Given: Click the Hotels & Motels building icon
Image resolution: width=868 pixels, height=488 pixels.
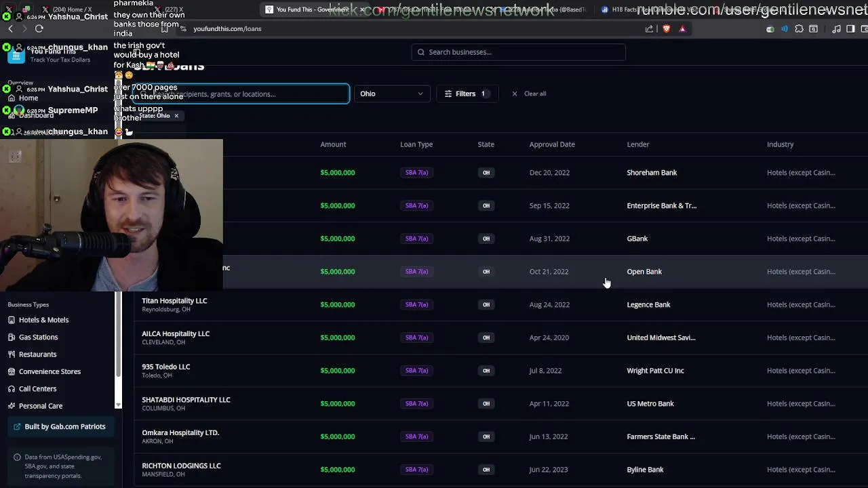Looking at the screenshot, I should click(x=12, y=320).
